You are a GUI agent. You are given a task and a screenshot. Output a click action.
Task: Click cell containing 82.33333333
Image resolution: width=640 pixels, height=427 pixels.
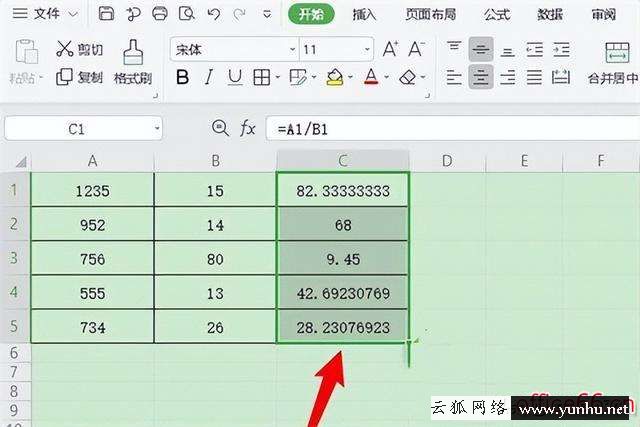pos(343,191)
